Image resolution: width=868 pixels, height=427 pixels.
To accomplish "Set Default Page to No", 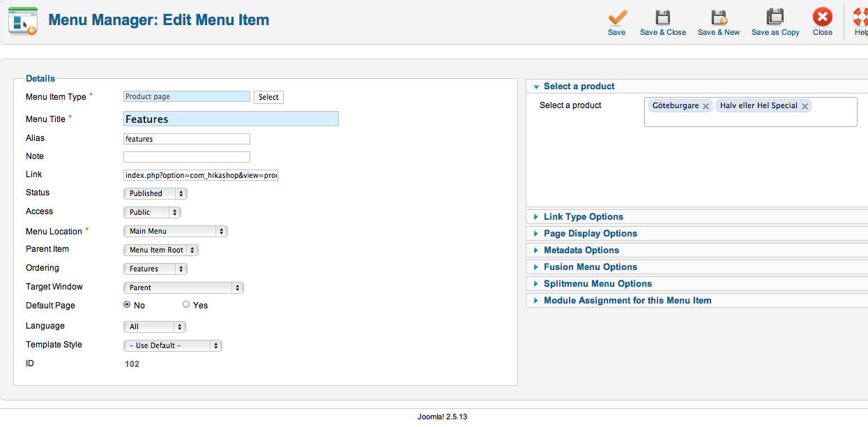I will click(127, 305).
